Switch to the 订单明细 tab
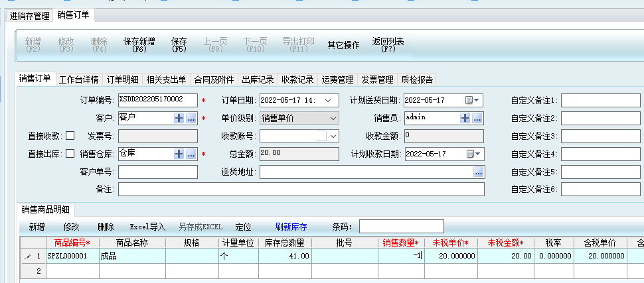Image resolution: width=644 pixels, height=283 pixels. (123, 80)
